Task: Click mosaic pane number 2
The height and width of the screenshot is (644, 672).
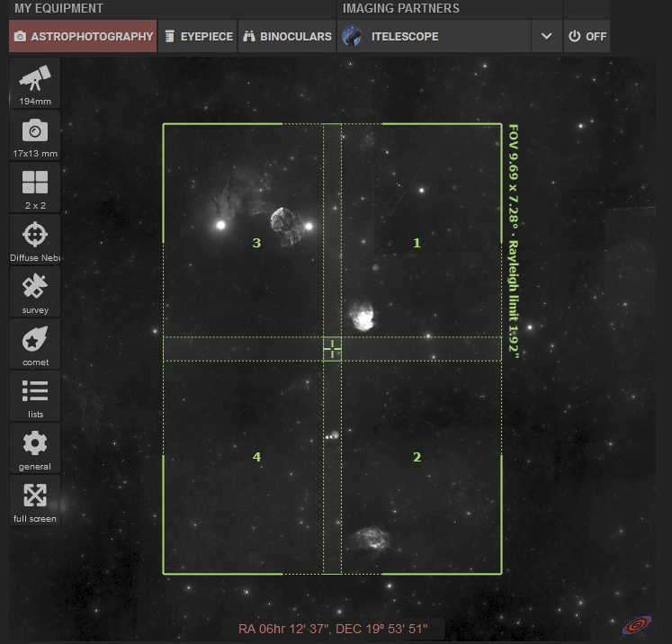Action: (x=417, y=457)
